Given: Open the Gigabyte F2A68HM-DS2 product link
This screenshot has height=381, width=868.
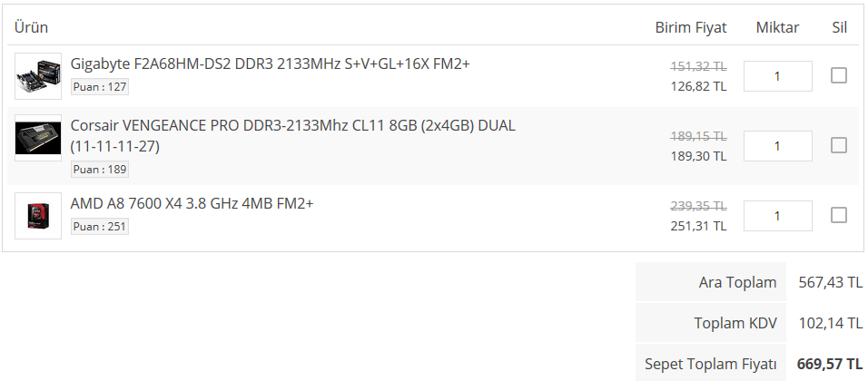Looking at the screenshot, I should (270, 64).
